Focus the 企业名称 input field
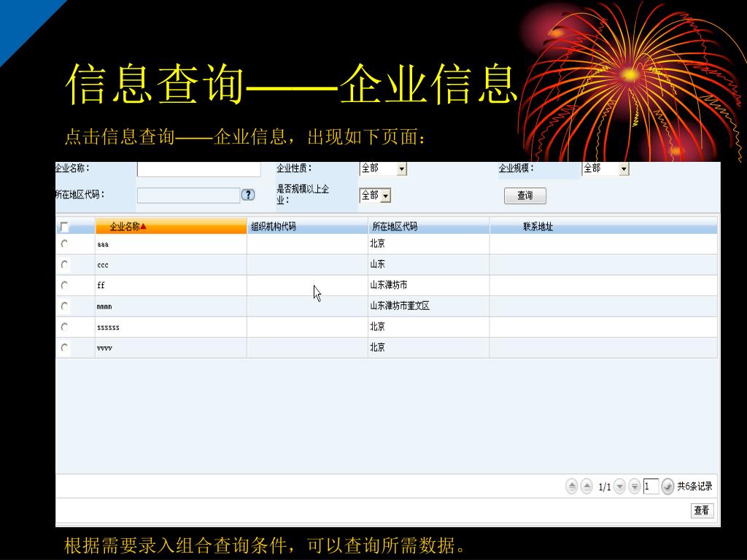 coord(198,169)
